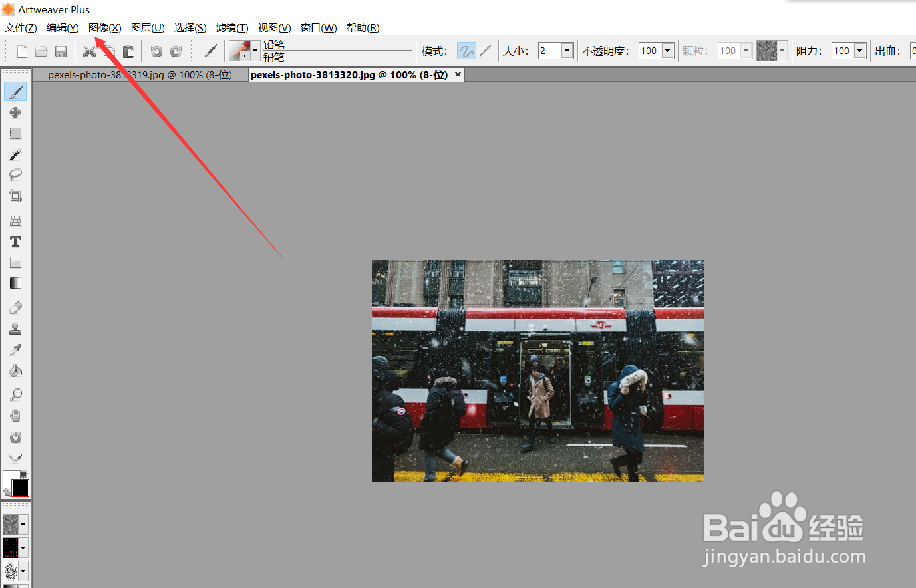This screenshot has width=916, height=588.
Task: Select the Perspective Grid tool
Action: tap(15, 221)
